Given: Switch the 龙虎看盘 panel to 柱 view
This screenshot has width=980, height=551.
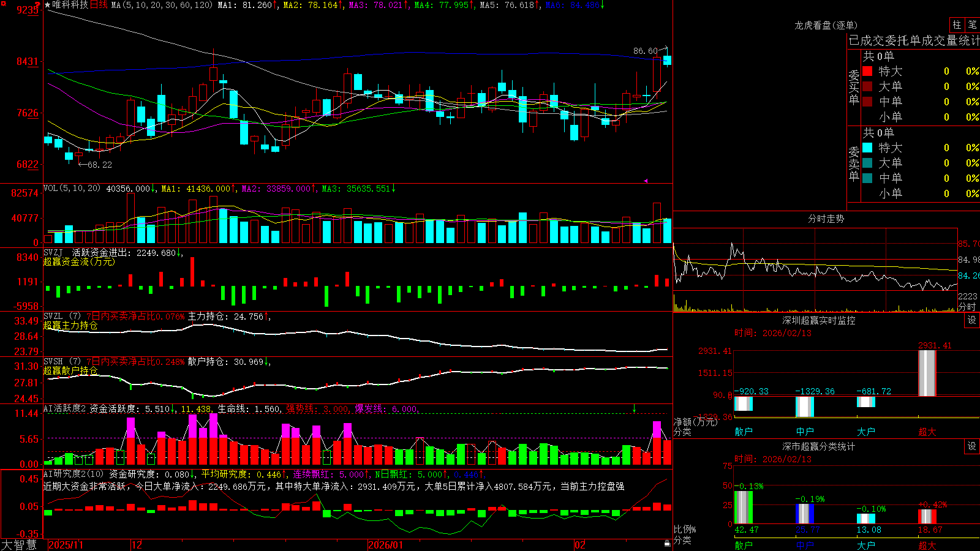Looking at the screenshot, I should [x=957, y=24].
